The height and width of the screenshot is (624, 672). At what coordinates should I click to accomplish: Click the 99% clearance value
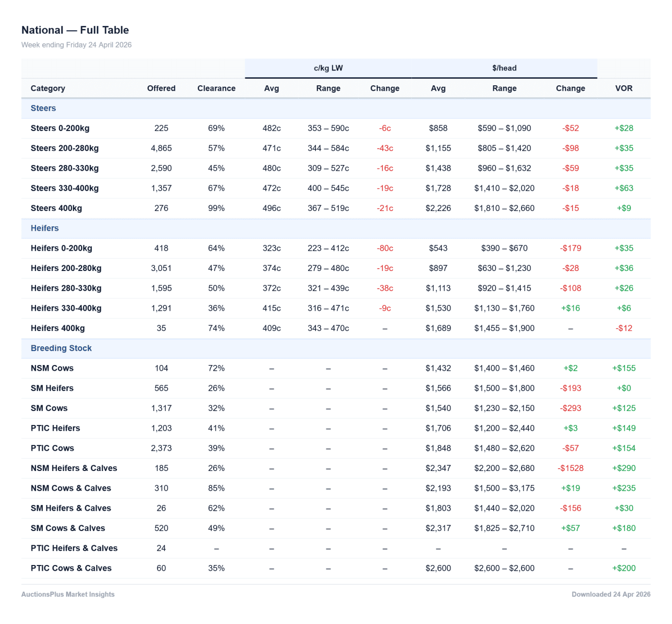[x=216, y=208]
